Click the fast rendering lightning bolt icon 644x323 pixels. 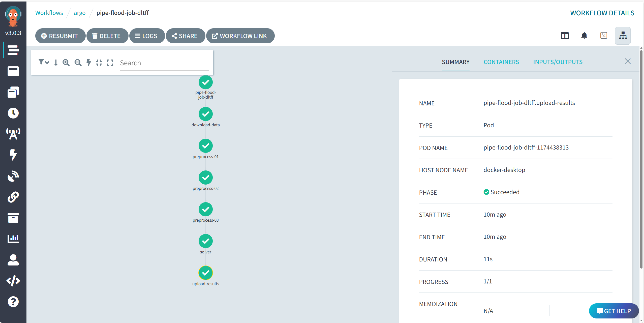[x=88, y=63]
